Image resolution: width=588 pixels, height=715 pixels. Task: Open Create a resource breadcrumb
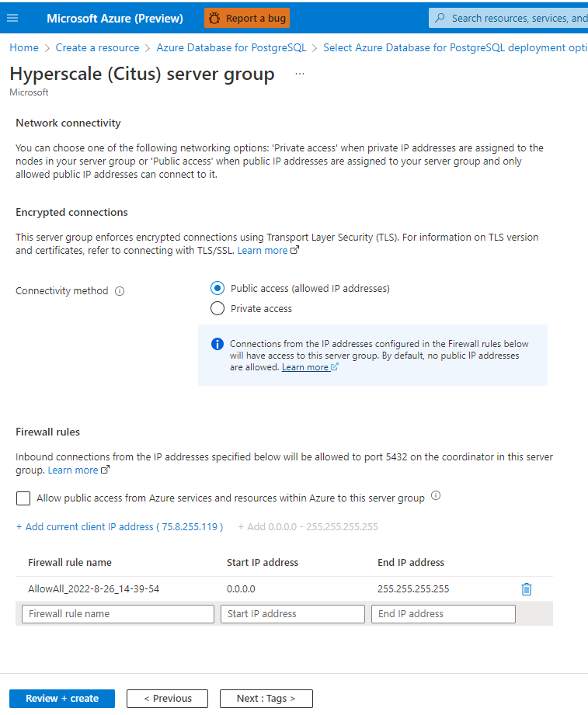pyautogui.click(x=97, y=48)
